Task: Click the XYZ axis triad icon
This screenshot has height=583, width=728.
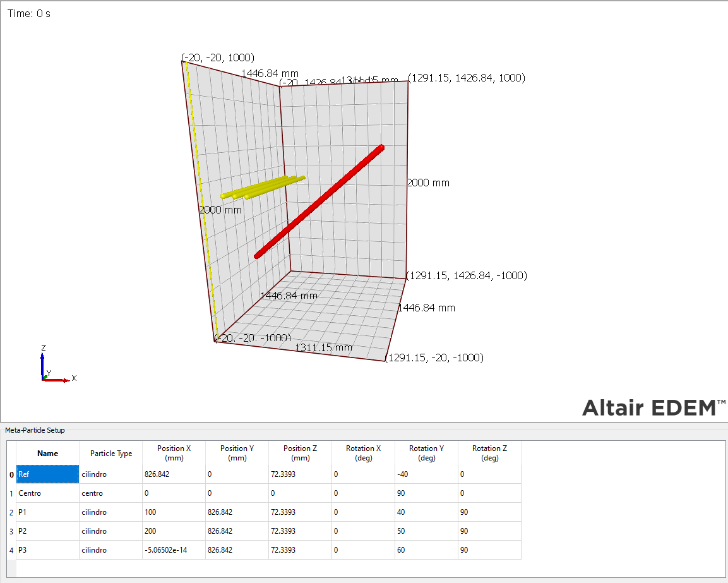Action: [x=58, y=364]
